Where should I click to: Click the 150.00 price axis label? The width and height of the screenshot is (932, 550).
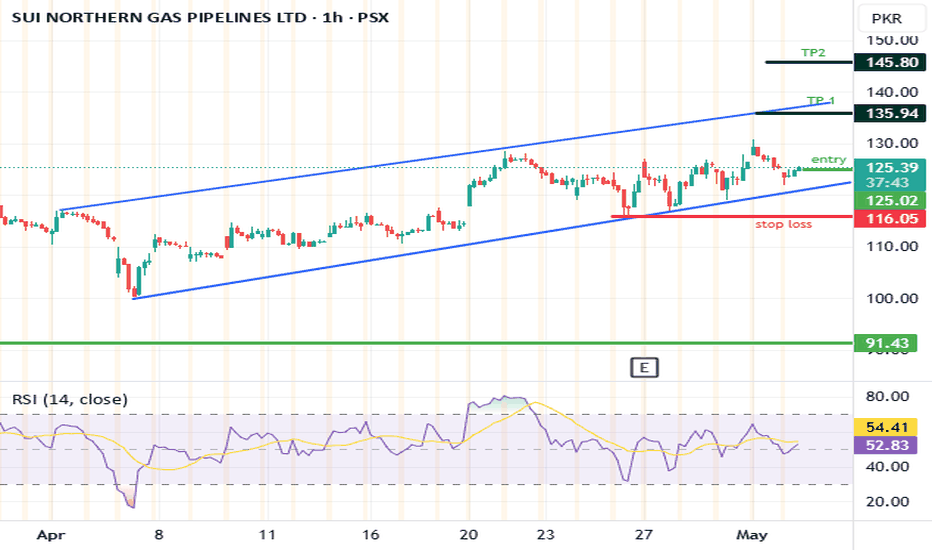(x=892, y=40)
